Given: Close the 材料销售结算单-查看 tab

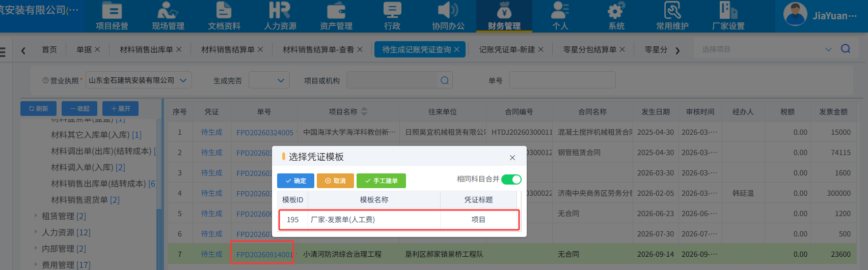Looking at the screenshot, I should click(360, 49).
